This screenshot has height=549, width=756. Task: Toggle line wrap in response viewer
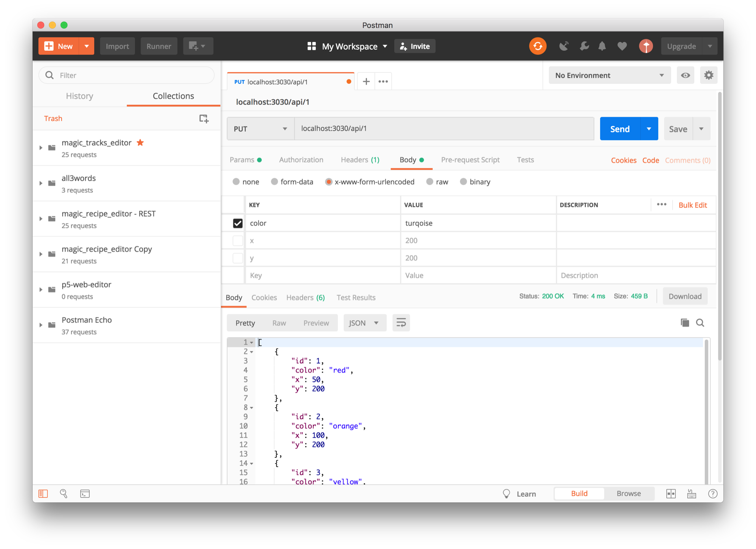pos(401,323)
